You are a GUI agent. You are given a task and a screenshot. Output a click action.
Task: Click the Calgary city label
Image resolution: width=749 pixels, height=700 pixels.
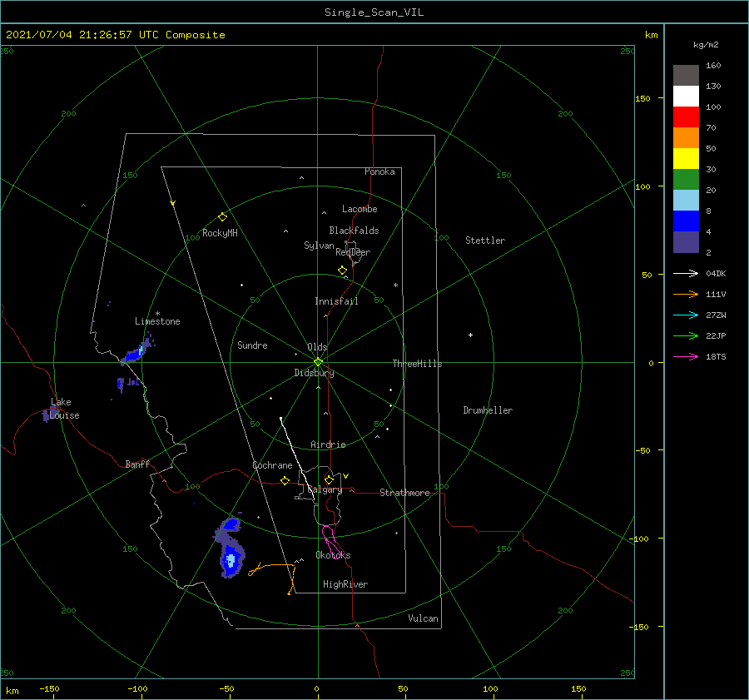[325, 489]
